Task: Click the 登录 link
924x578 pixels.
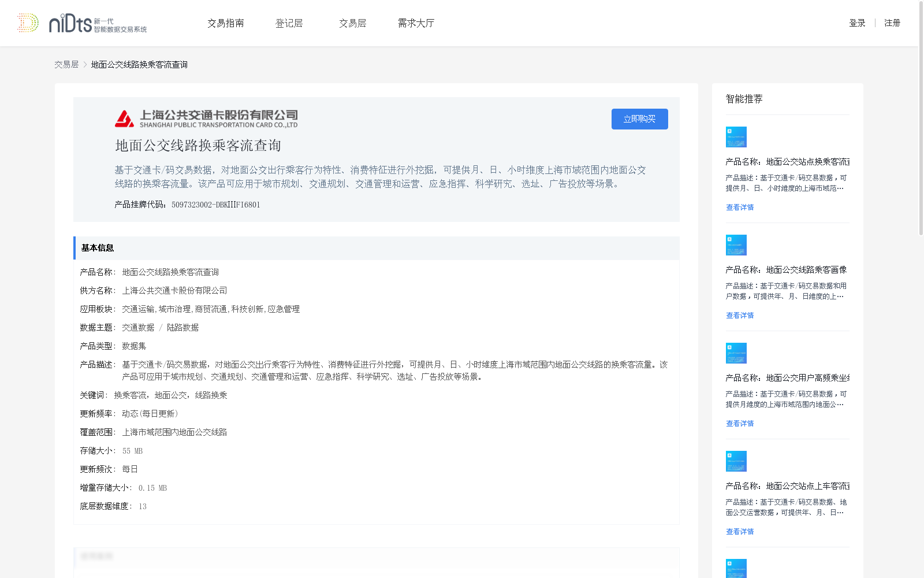Action: click(857, 23)
